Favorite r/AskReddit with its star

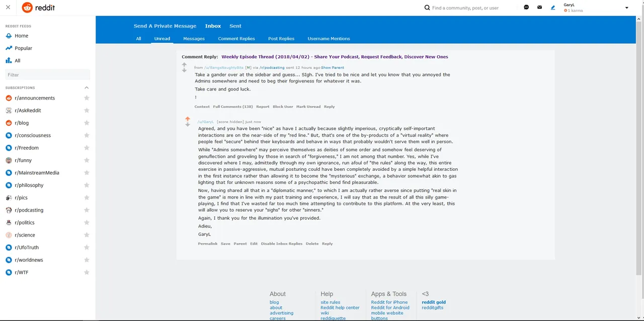click(87, 111)
